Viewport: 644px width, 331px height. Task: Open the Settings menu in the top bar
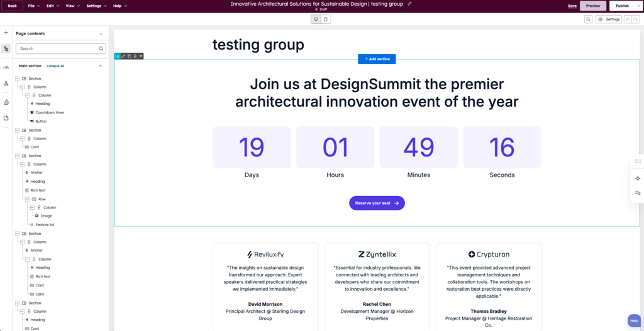pyautogui.click(x=96, y=6)
